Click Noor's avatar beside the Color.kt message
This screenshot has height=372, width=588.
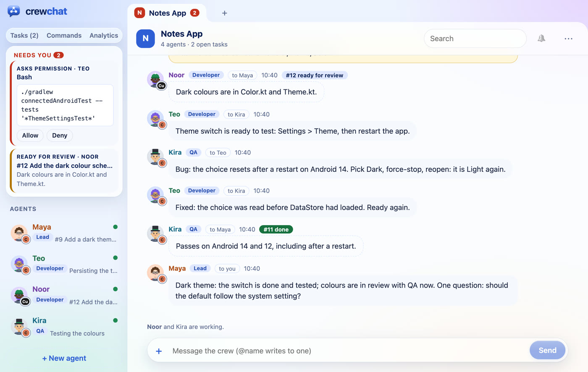tap(155, 79)
